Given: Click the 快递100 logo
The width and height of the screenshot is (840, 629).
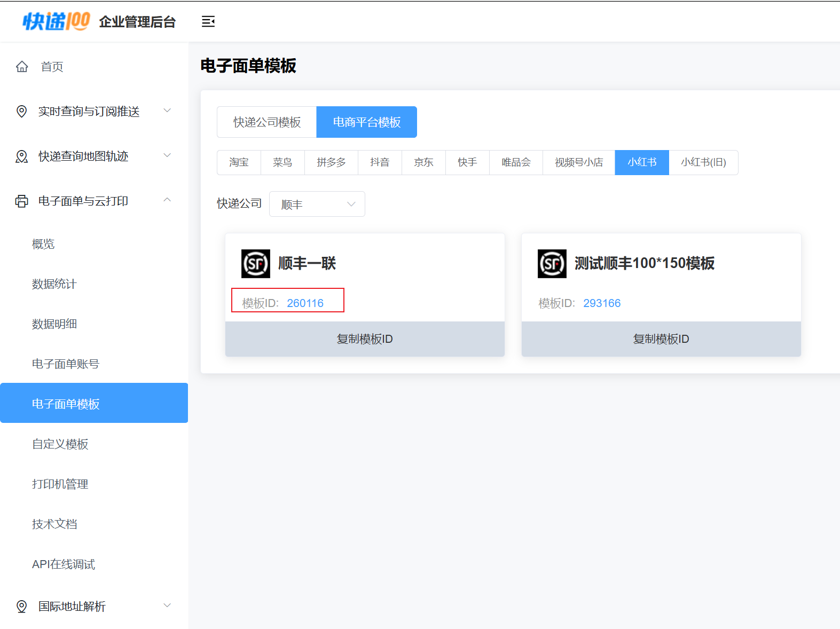Looking at the screenshot, I should (x=56, y=21).
